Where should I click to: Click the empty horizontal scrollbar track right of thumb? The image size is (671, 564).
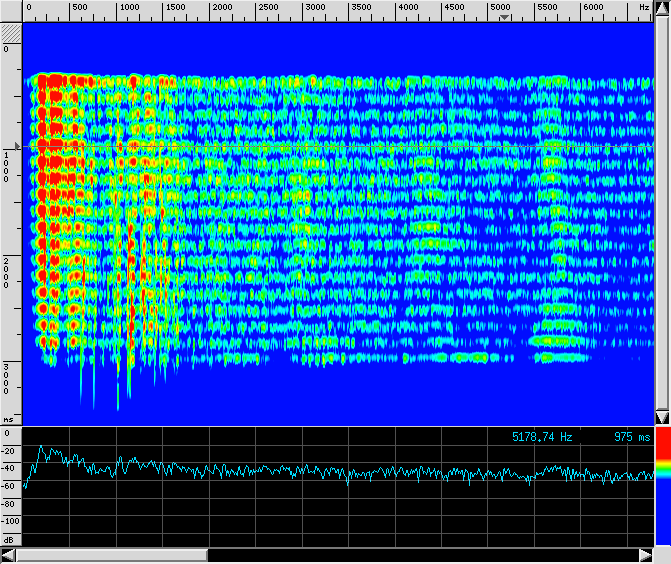coord(420,555)
